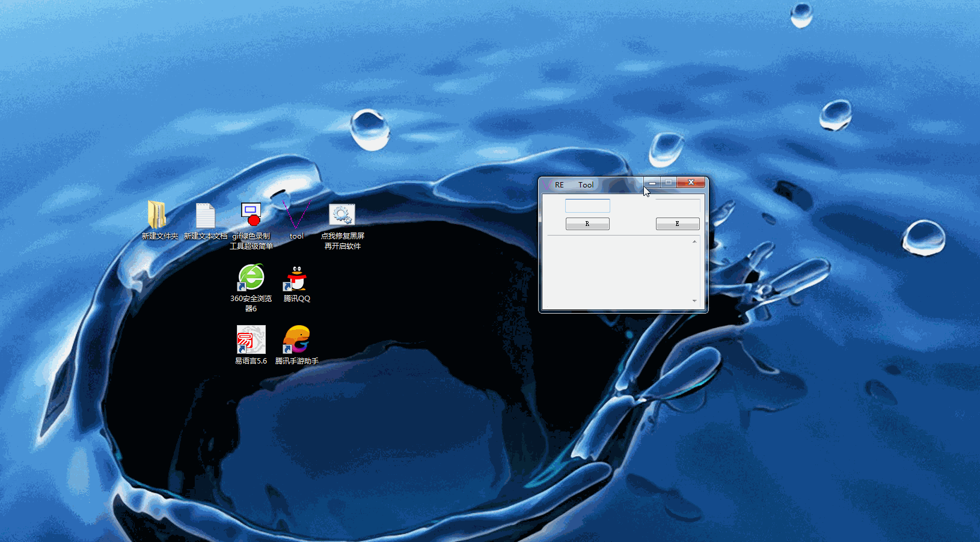This screenshot has width=980, height=542.
Task: Click the maximize button of RE Tool
Action: click(669, 183)
